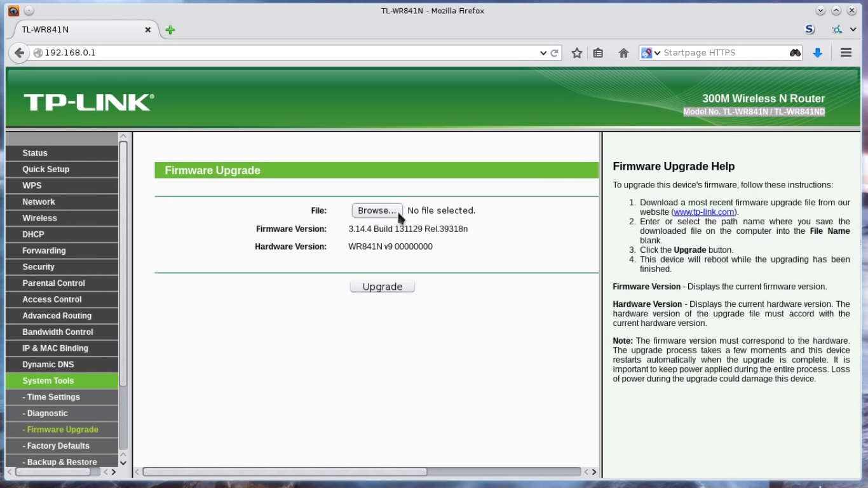868x488 pixels.
Task: Reload the page with the refresh icon
Action: click(554, 53)
